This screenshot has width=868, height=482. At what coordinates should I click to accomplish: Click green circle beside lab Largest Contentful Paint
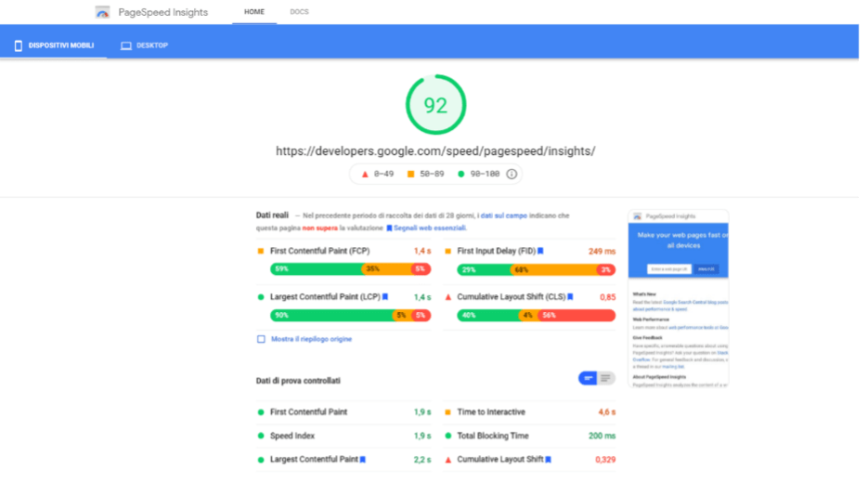click(261, 460)
